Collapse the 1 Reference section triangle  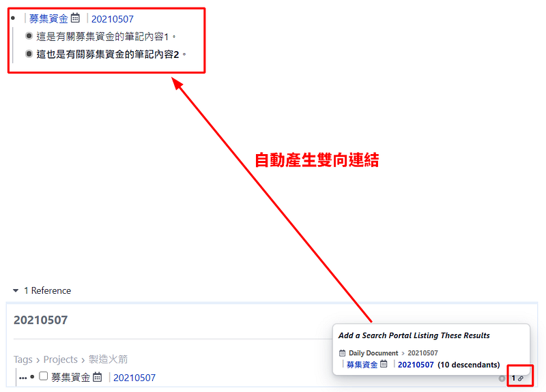pyautogui.click(x=16, y=290)
